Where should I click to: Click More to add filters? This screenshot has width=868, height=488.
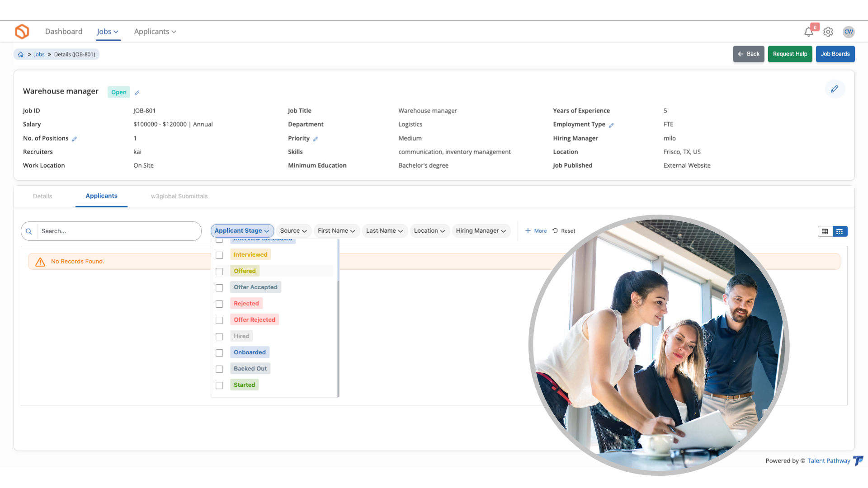coord(536,231)
